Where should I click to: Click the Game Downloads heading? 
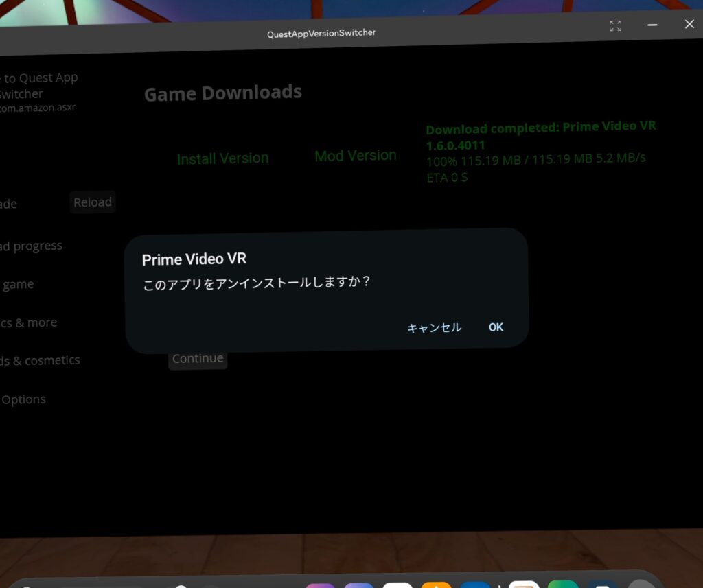(223, 93)
